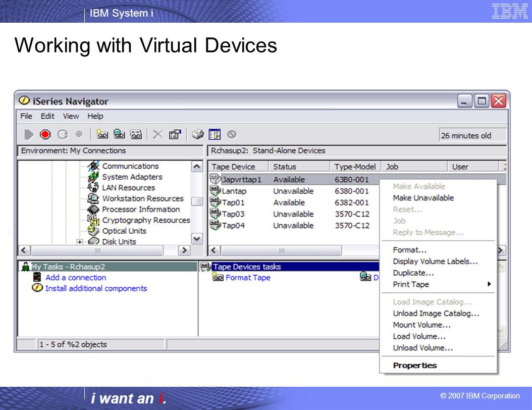
Task: Click the computer-and-tape duplicate toolbar icon
Action: tap(119, 134)
